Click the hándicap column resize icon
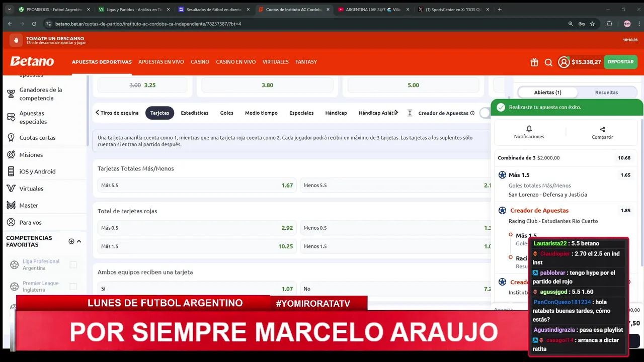Viewport: 644px width, 362px height. coord(410,113)
